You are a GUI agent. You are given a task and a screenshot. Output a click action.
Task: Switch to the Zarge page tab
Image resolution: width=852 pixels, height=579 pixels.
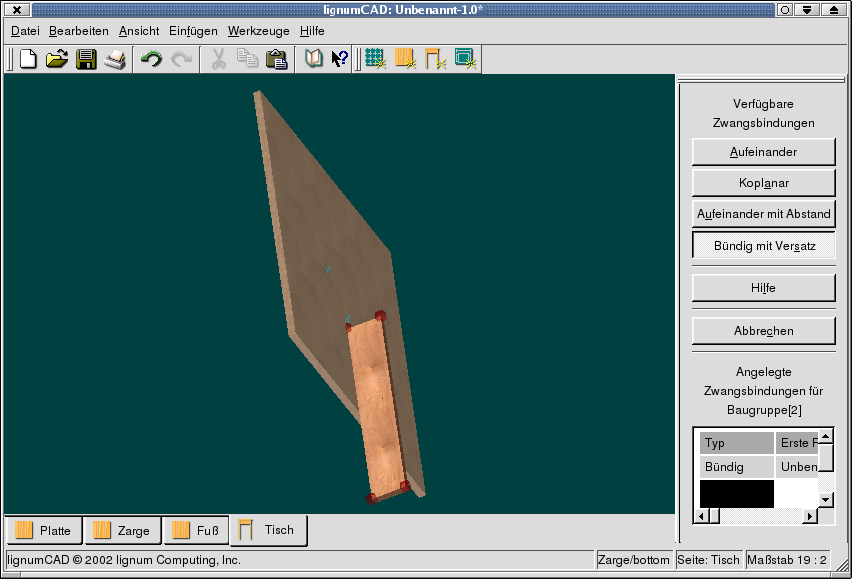(123, 530)
